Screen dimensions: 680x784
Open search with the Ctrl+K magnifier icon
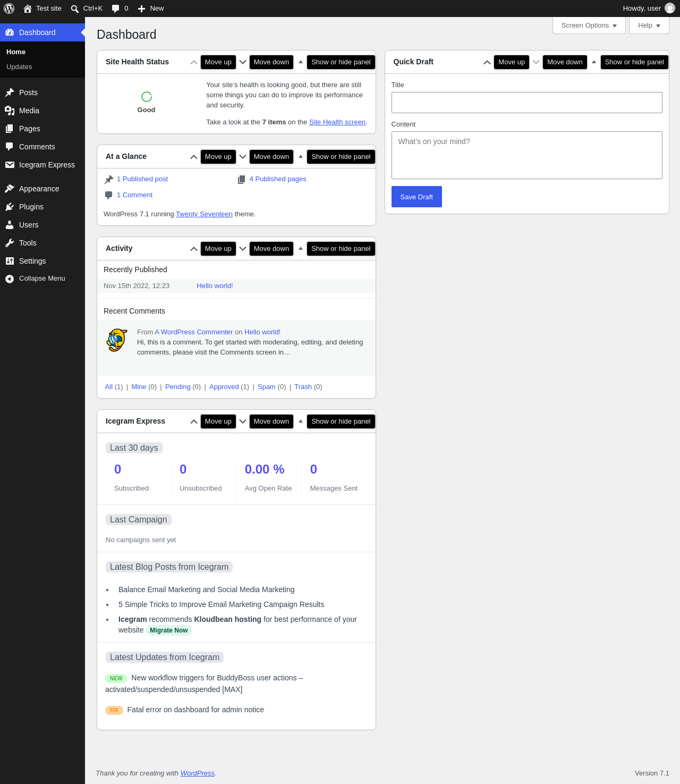75,9
